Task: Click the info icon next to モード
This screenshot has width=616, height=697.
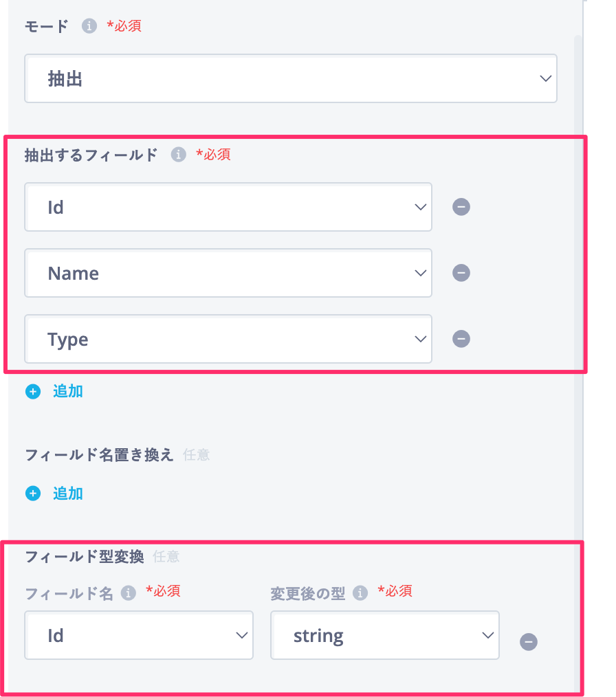Action: 89,26
